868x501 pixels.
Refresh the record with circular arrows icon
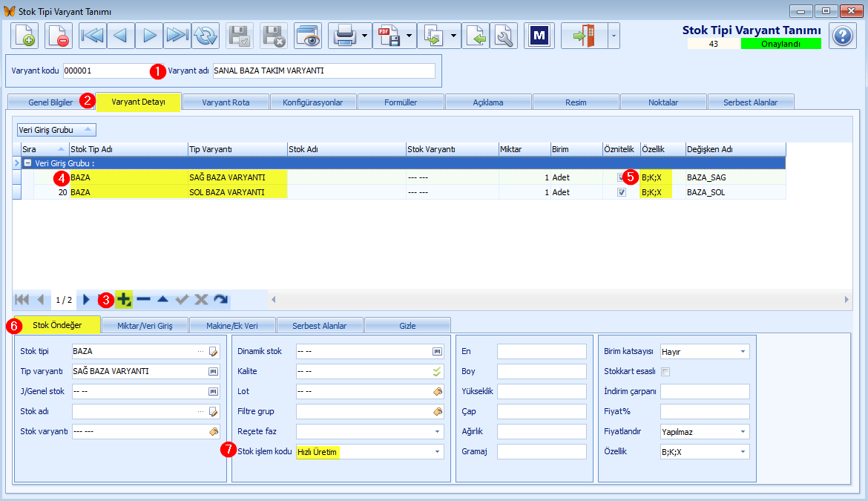[x=206, y=36]
